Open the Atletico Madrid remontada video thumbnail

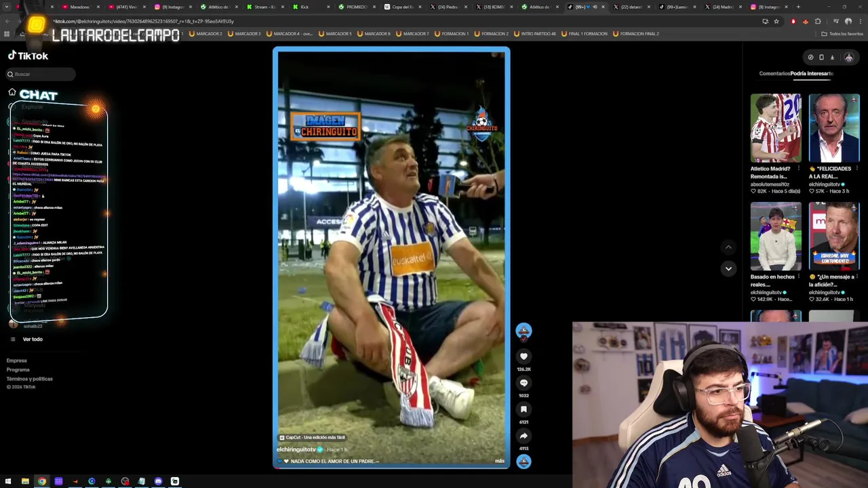tap(776, 128)
